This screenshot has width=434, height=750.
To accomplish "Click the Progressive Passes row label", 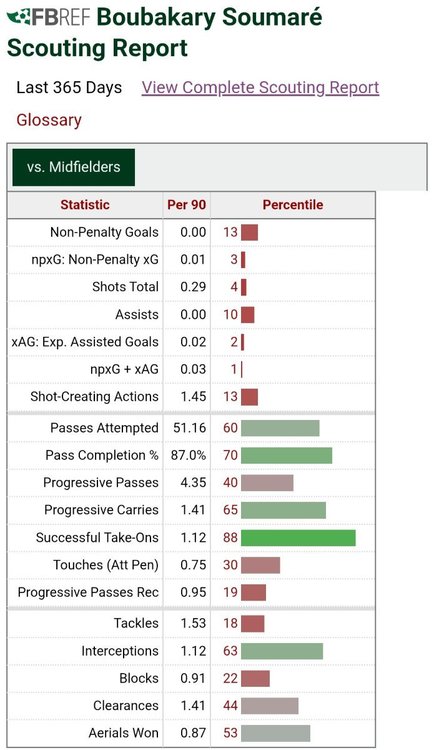I will pyautogui.click(x=100, y=483).
